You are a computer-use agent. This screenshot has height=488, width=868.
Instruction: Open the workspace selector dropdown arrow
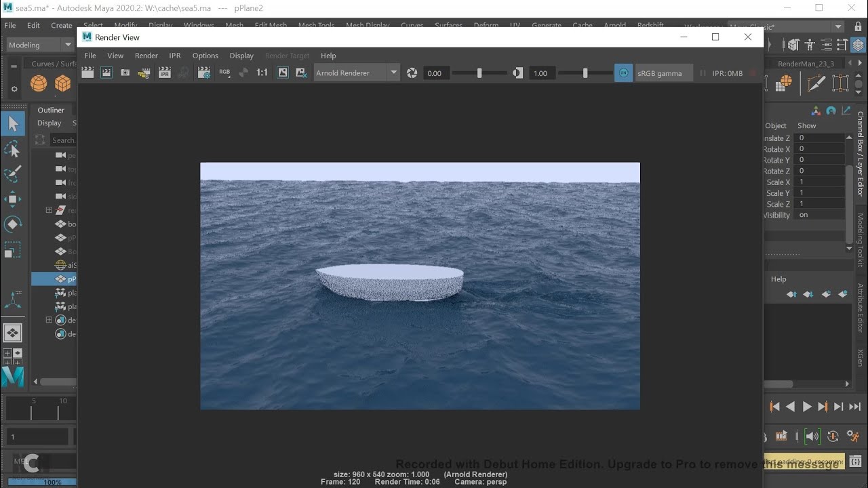click(x=839, y=27)
